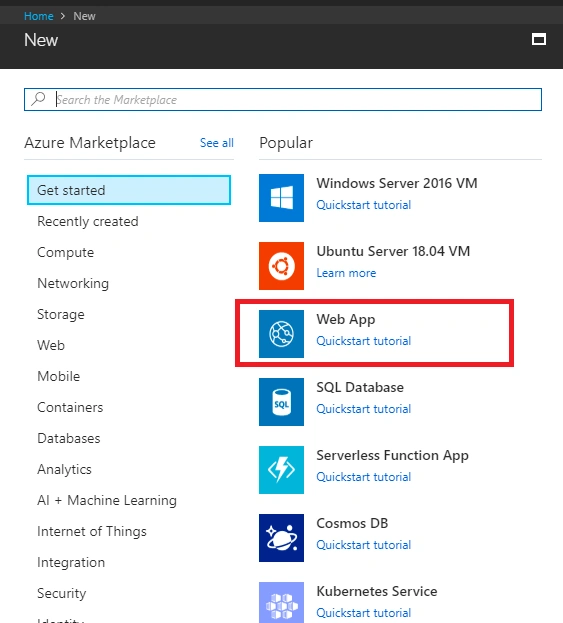The image size is (563, 623).
Task: Open Quickstart tutorial for Windows Server 2016 VM
Action: [364, 205]
